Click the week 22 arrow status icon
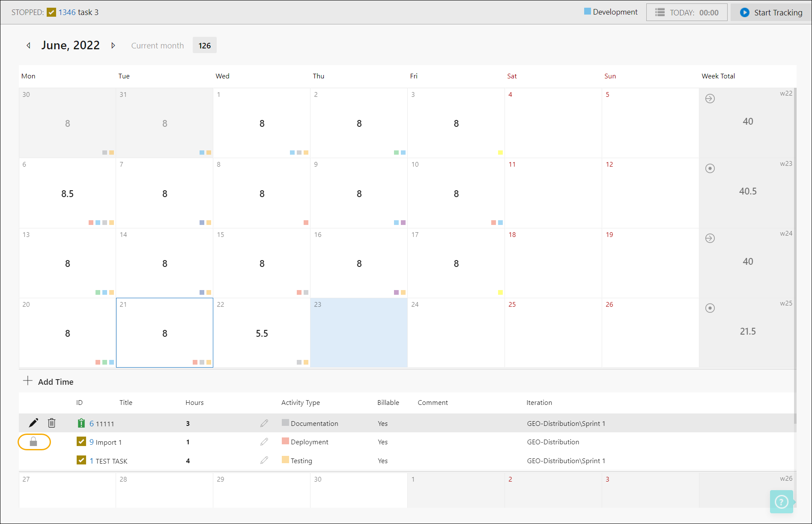This screenshot has height=524, width=812. point(710,99)
